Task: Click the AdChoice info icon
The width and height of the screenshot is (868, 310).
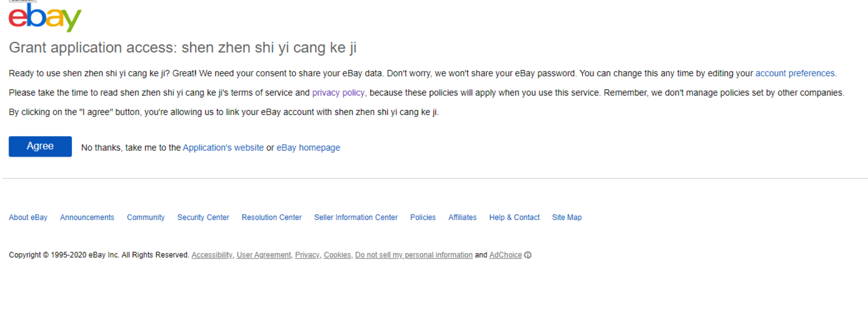Action: pyautogui.click(x=528, y=255)
